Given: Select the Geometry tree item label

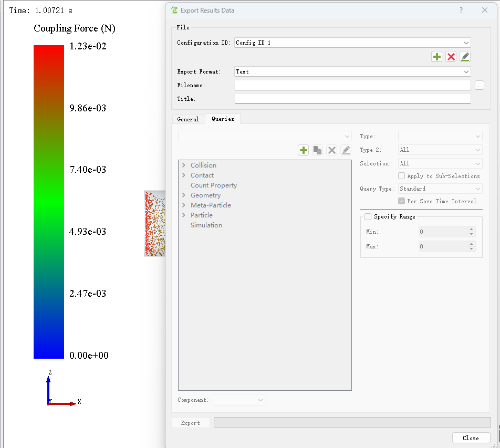Looking at the screenshot, I should click(x=206, y=195).
